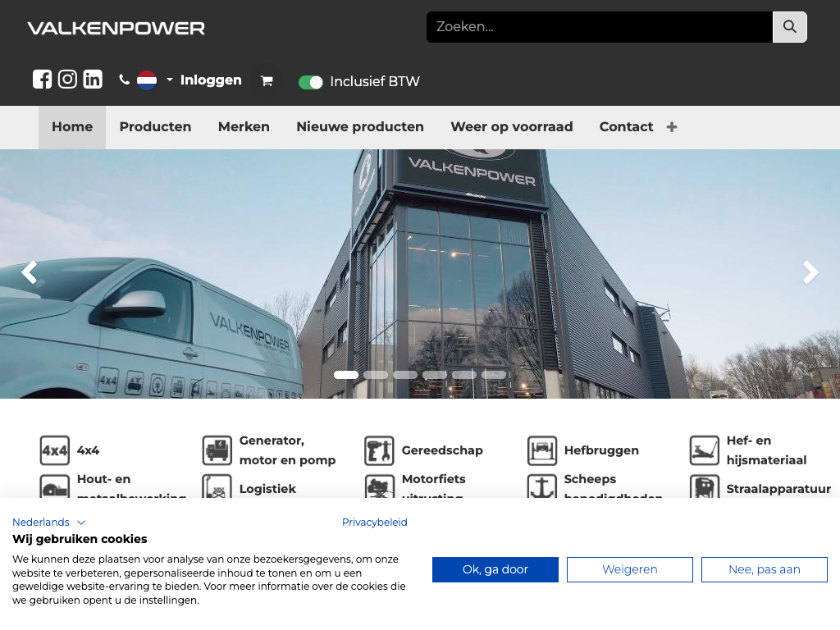This screenshot has width=840, height=630.
Task: Open the Valkenpower Facebook page icon
Action: [42, 80]
